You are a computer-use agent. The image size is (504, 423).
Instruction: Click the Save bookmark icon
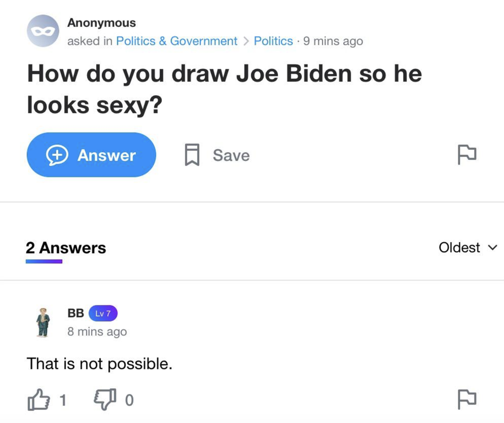coord(191,155)
